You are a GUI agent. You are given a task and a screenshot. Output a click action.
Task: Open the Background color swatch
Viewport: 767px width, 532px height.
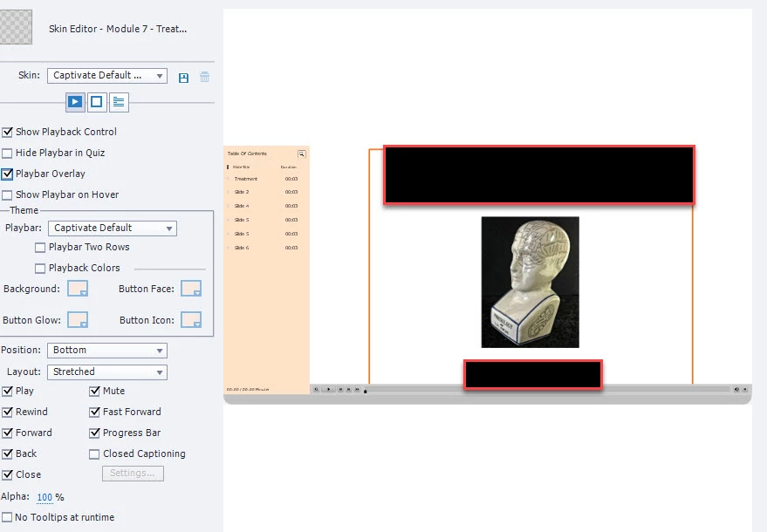(x=78, y=289)
